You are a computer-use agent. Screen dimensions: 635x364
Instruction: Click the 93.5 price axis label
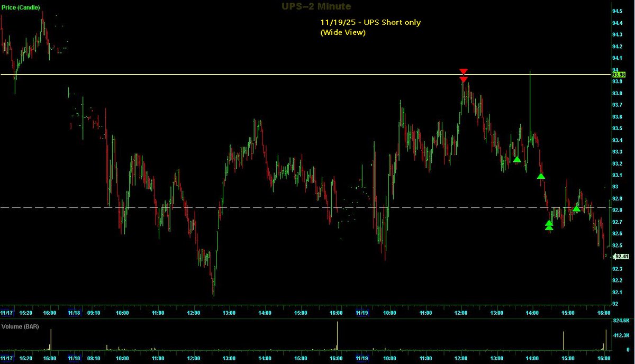[618, 128]
